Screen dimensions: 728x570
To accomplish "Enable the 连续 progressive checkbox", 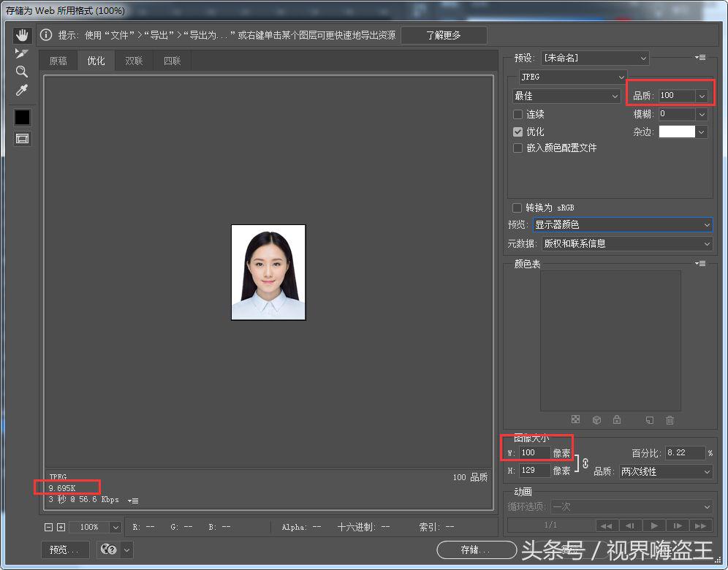I will [x=518, y=114].
